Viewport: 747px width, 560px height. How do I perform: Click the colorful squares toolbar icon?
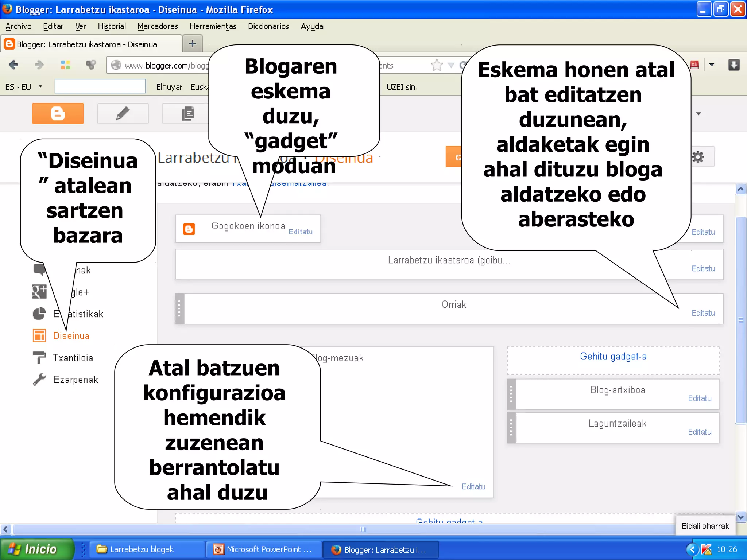tap(65, 65)
